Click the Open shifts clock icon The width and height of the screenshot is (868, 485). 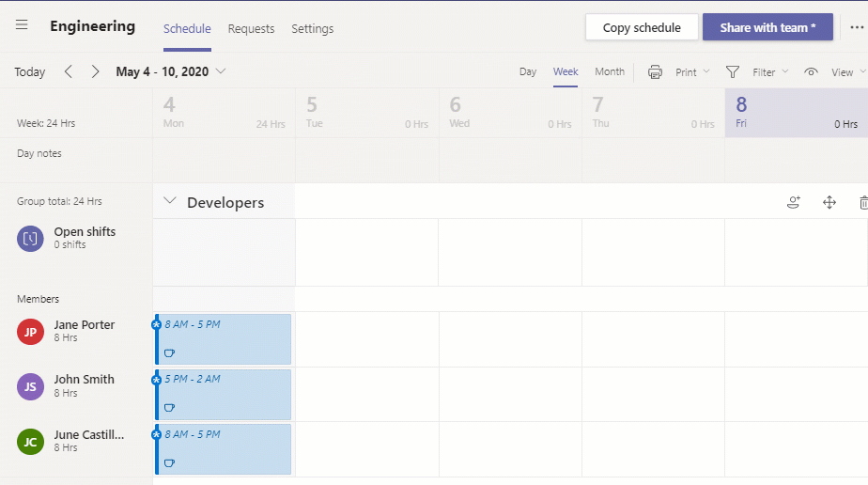(30, 239)
